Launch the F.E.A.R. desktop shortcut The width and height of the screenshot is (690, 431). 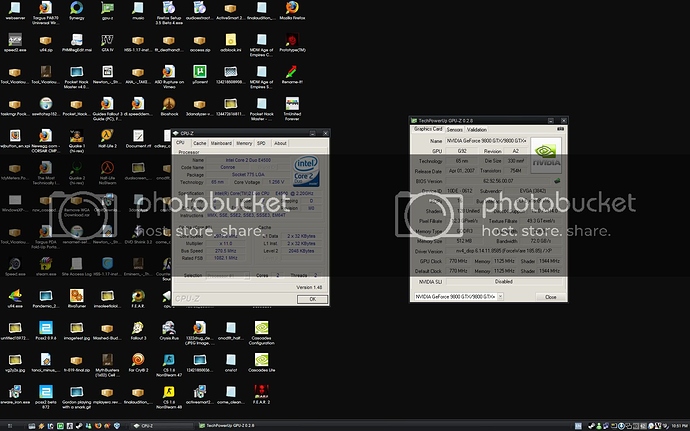point(138,298)
